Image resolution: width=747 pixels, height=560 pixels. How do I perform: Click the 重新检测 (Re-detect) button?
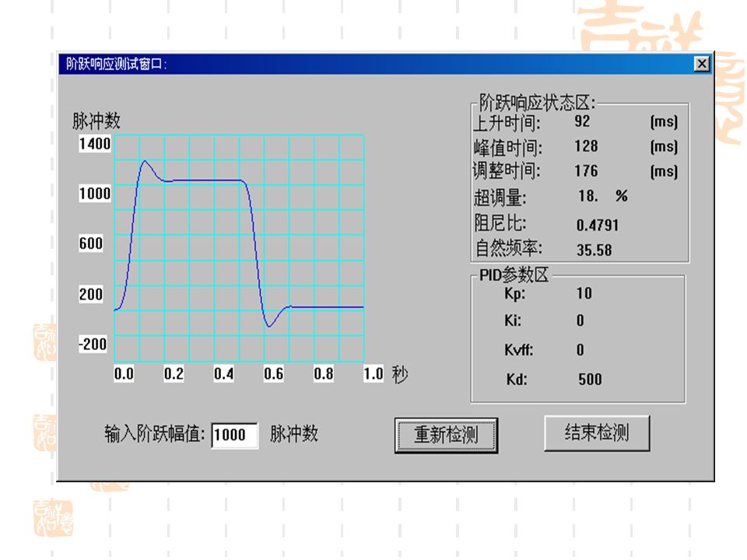pyautogui.click(x=446, y=435)
